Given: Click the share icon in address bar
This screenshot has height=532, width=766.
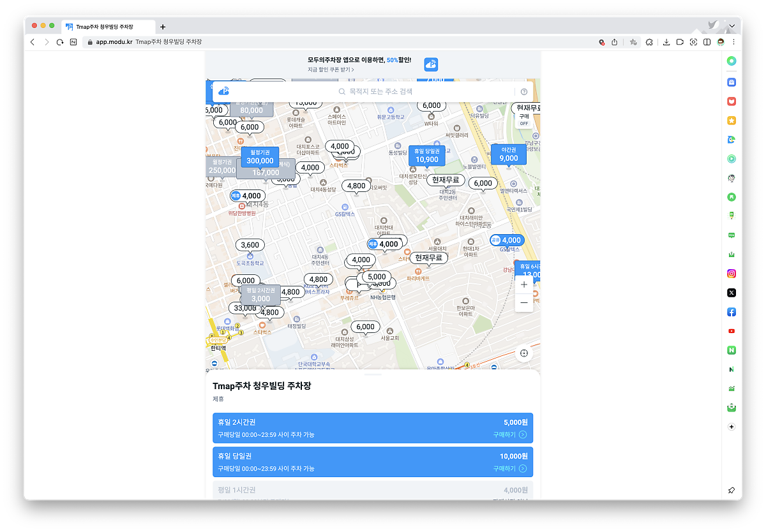Looking at the screenshot, I should [x=614, y=42].
